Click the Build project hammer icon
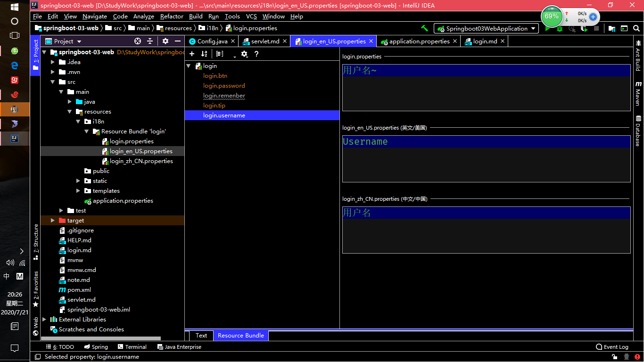This screenshot has height=362, width=644. pos(424,28)
